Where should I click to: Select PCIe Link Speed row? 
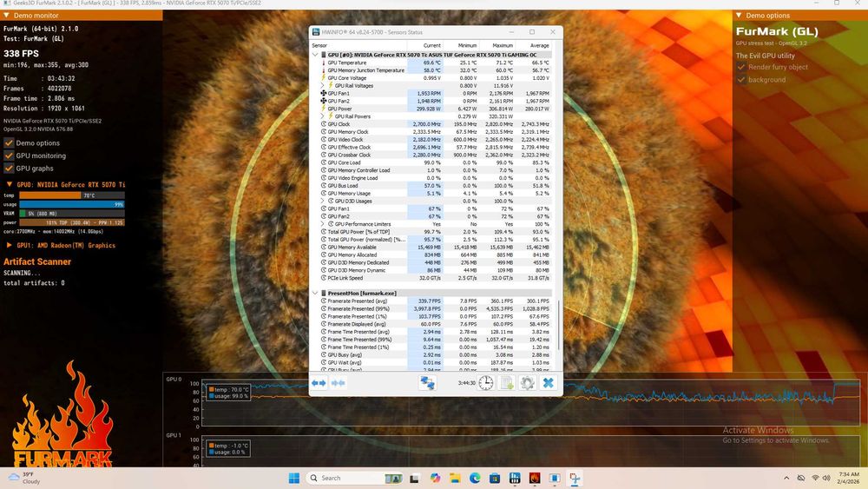click(x=431, y=278)
